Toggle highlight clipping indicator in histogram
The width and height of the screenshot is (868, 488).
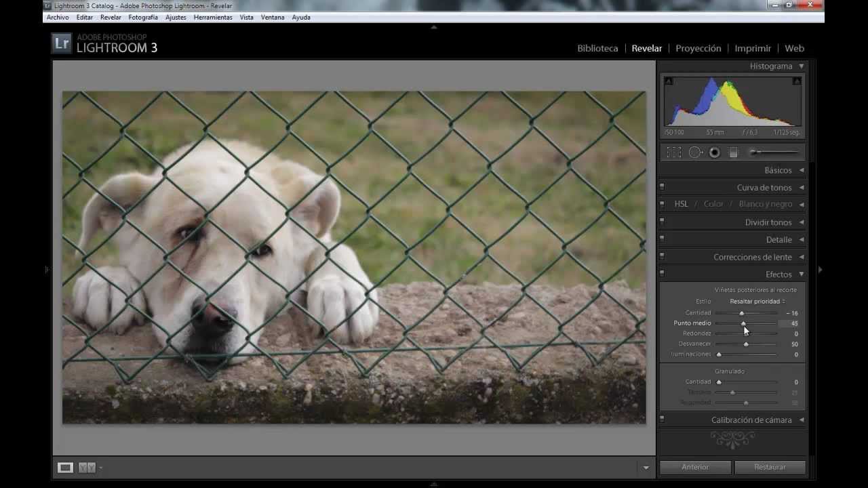tap(797, 81)
